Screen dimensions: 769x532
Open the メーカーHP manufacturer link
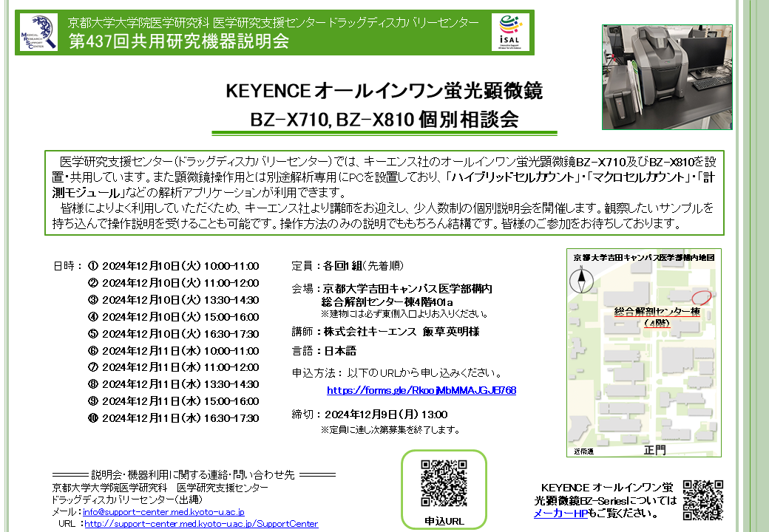click(x=560, y=514)
